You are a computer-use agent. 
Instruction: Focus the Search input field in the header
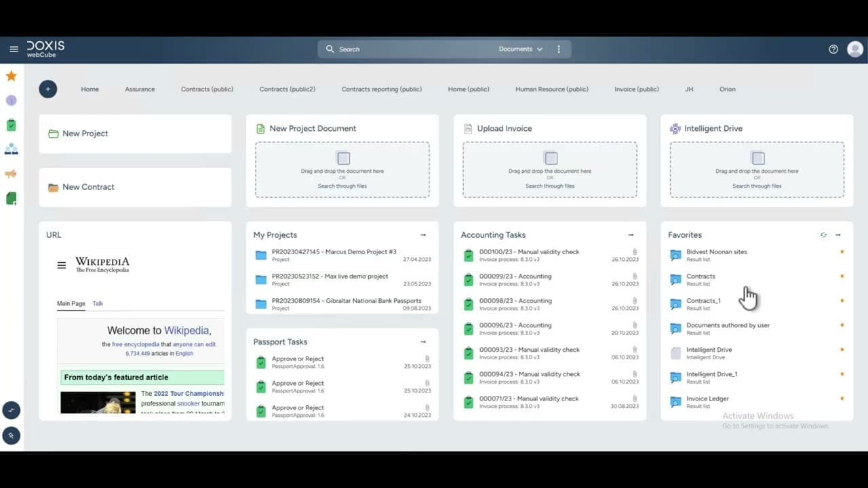pyautogui.click(x=414, y=49)
